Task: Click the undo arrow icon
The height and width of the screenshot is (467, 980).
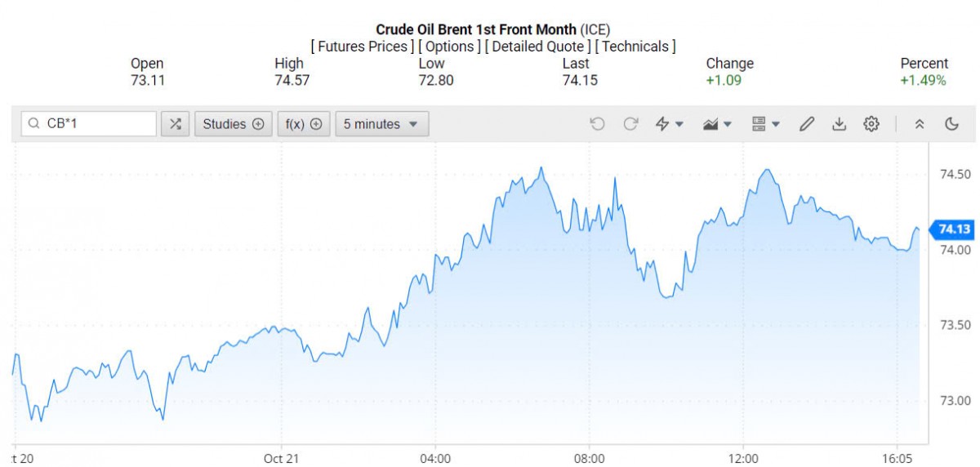Action: (597, 124)
